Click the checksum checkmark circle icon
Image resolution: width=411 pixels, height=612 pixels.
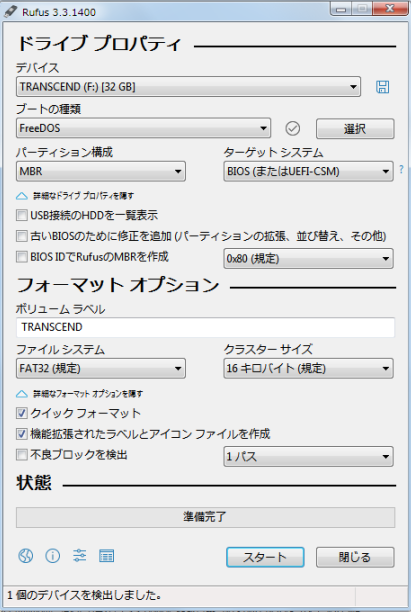293,128
